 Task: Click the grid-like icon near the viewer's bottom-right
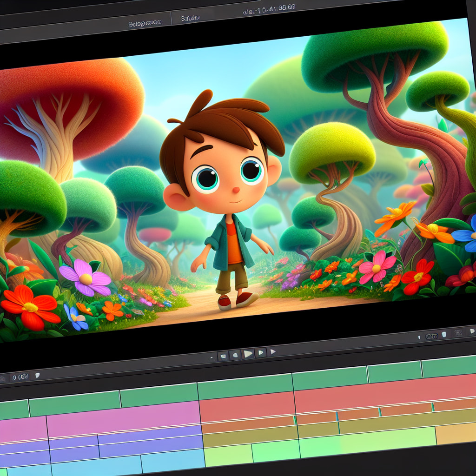click(458, 333)
